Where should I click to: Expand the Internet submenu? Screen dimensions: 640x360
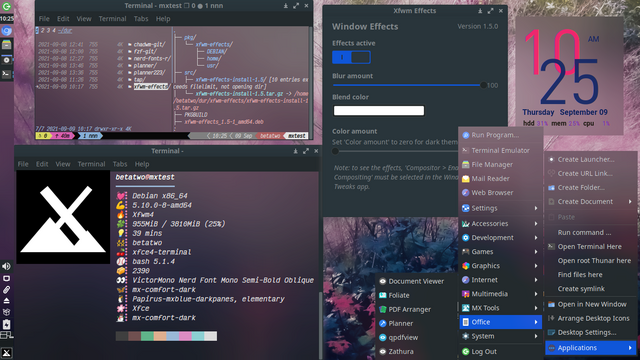[500, 280]
